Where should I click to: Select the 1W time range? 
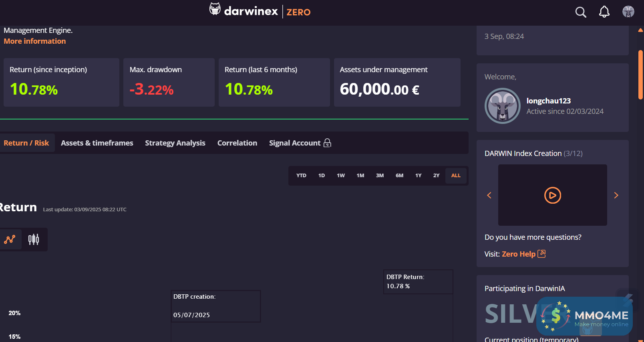click(x=341, y=176)
